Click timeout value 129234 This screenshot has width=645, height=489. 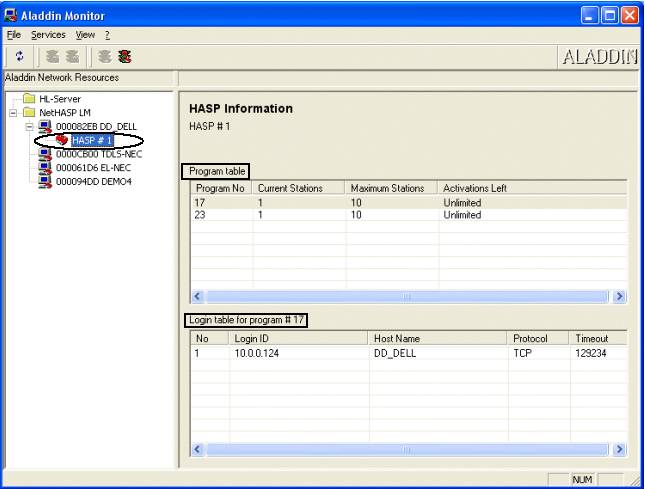pos(591,353)
